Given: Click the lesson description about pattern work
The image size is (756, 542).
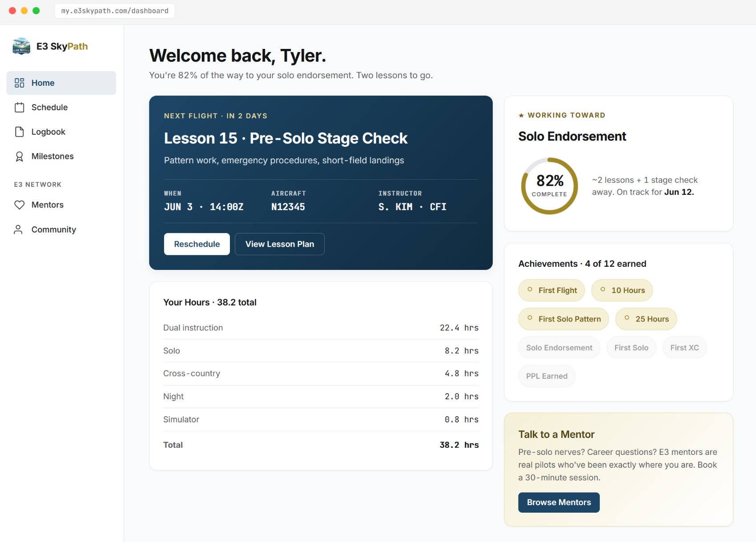Looking at the screenshot, I should [284, 161].
